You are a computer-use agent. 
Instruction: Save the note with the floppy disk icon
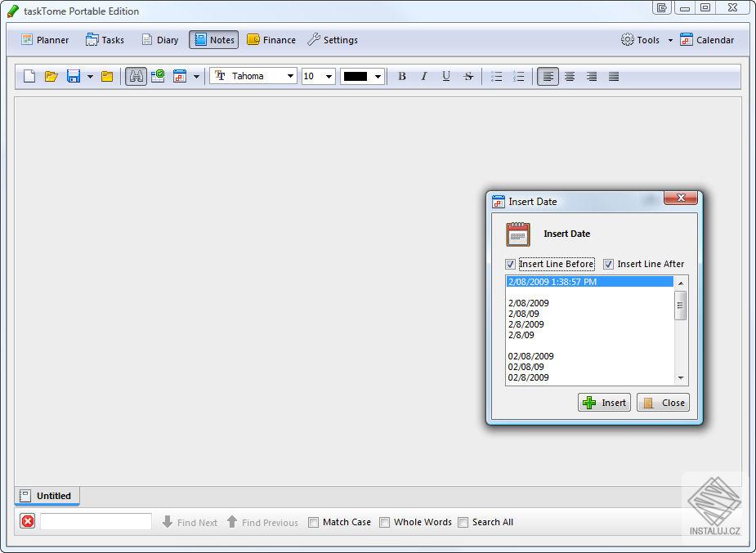click(74, 76)
